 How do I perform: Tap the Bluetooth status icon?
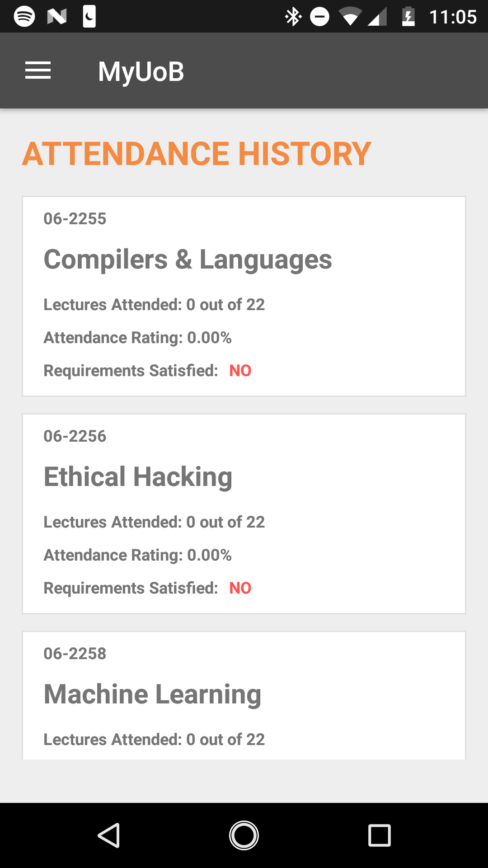click(293, 17)
